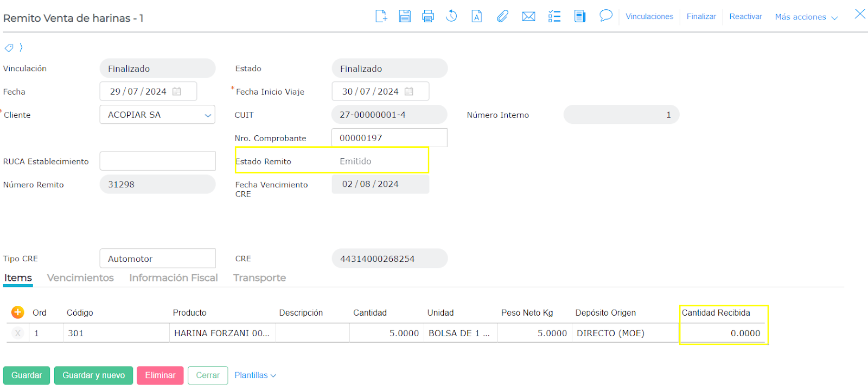Switch to the Vencimientos tab
Screen dimensions: 868x390
(x=80, y=278)
